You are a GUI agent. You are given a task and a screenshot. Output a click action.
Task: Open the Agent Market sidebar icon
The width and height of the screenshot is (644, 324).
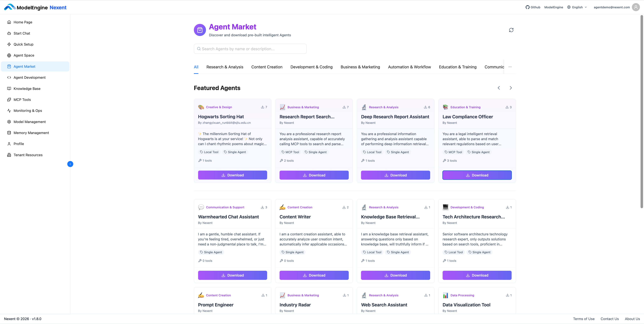(x=9, y=66)
